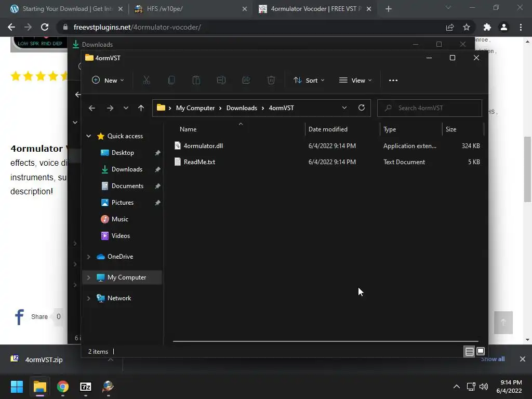
Task: Select 4ormulator.dll file
Action: click(x=203, y=146)
